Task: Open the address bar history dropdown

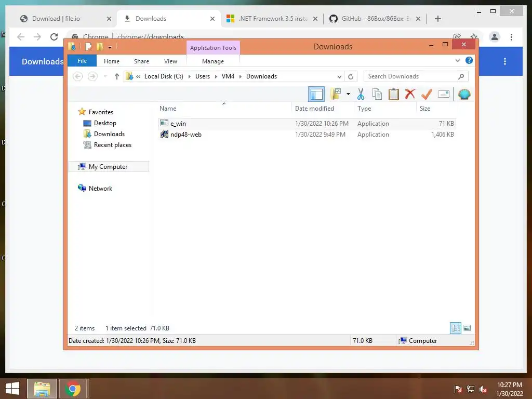Action: pyautogui.click(x=339, y=76)
